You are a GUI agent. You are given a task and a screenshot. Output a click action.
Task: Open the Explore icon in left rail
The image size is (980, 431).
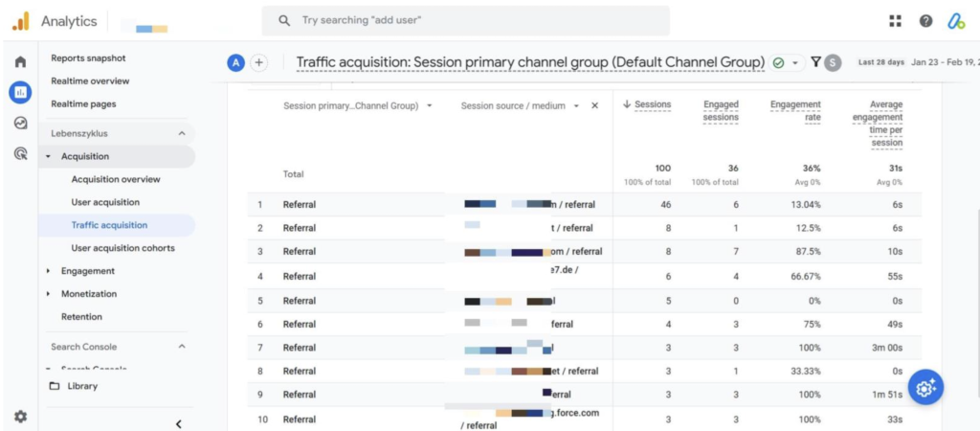pyautogui.click(x=21, y=124)
